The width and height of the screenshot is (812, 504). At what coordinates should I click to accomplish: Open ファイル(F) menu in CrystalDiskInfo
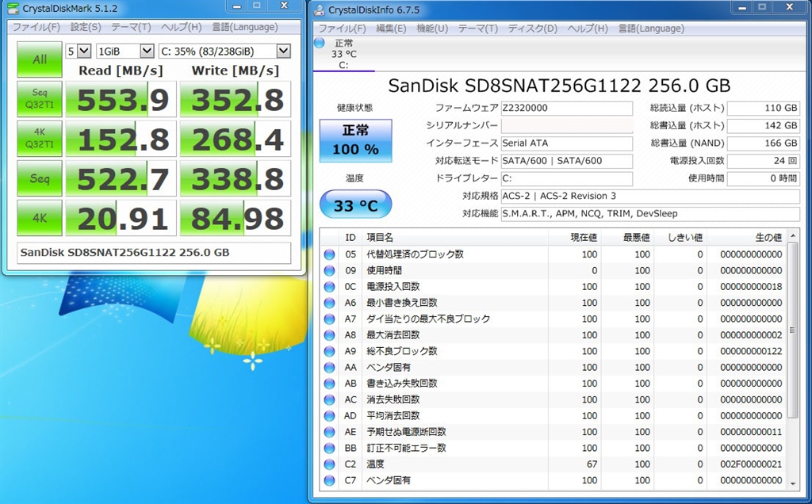[x=342, y=29]
